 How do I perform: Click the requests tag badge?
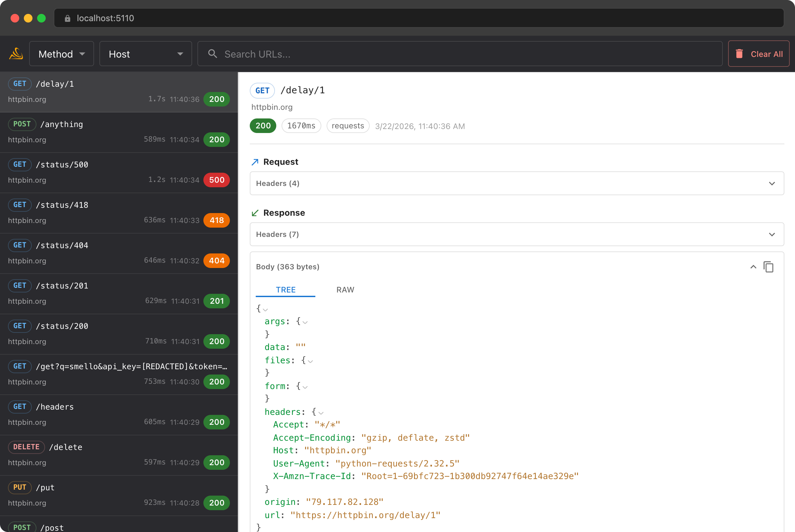coord(348,125)
